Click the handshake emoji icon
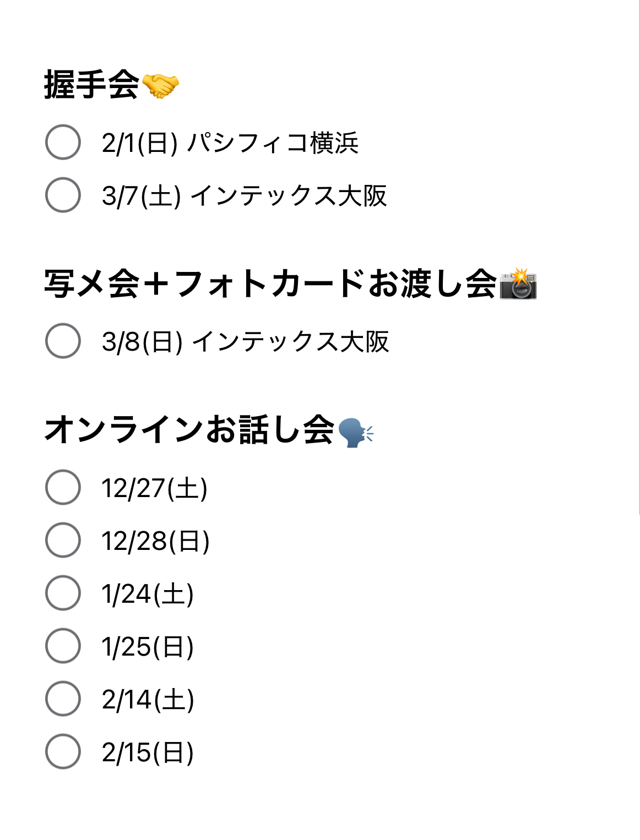The height and width of the screenshot is (840, 640). click(160, 85)
